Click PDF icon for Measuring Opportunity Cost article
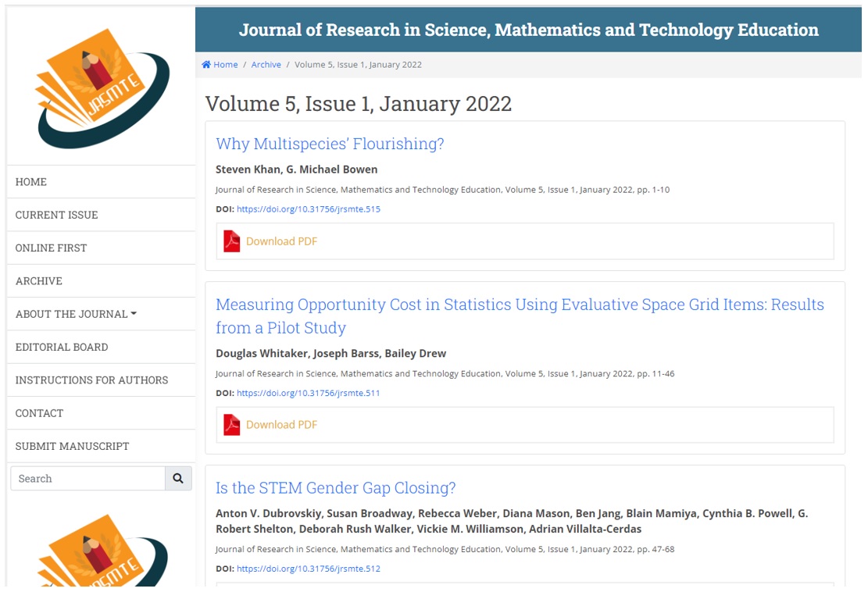Image resolution: width=868 pixels, height=592 pixels. [x=231, y=425]
